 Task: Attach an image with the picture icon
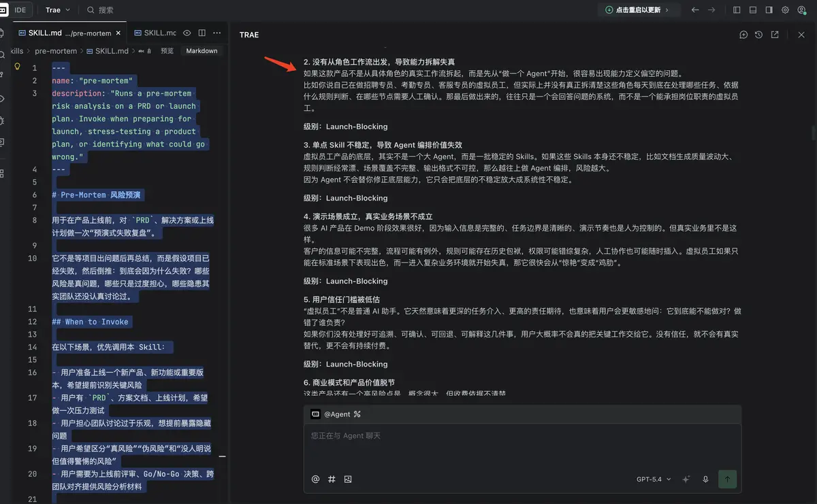coord(348,479)
